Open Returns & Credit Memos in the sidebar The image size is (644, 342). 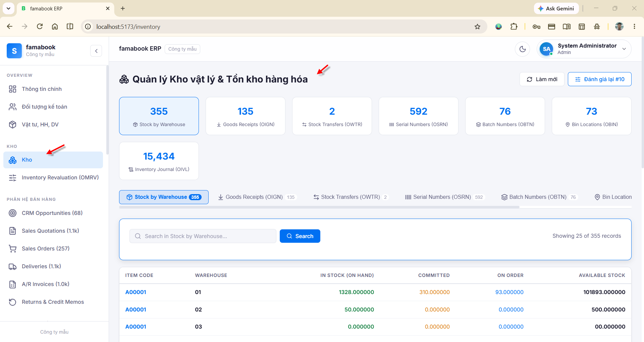pyautogui.click(x=53, y=302)
